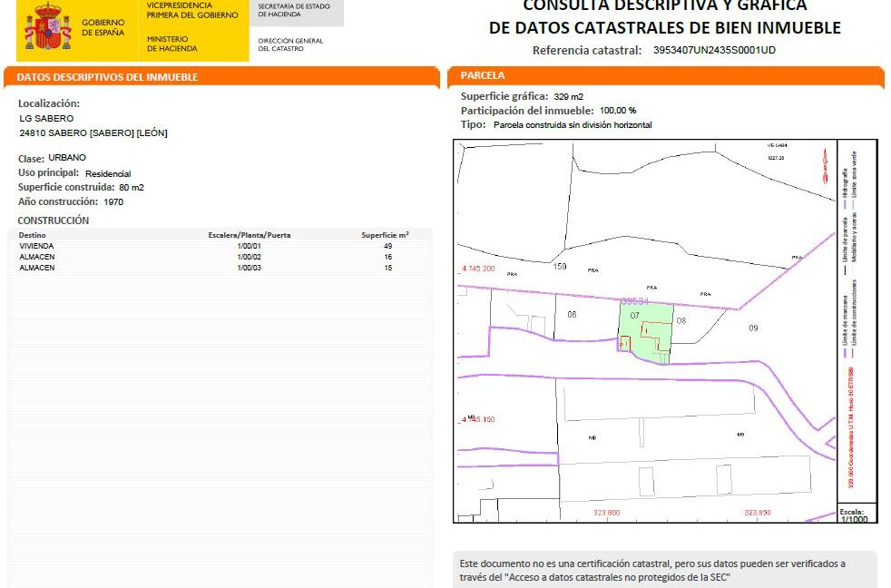Click the surface value 49

pos(388,246)
